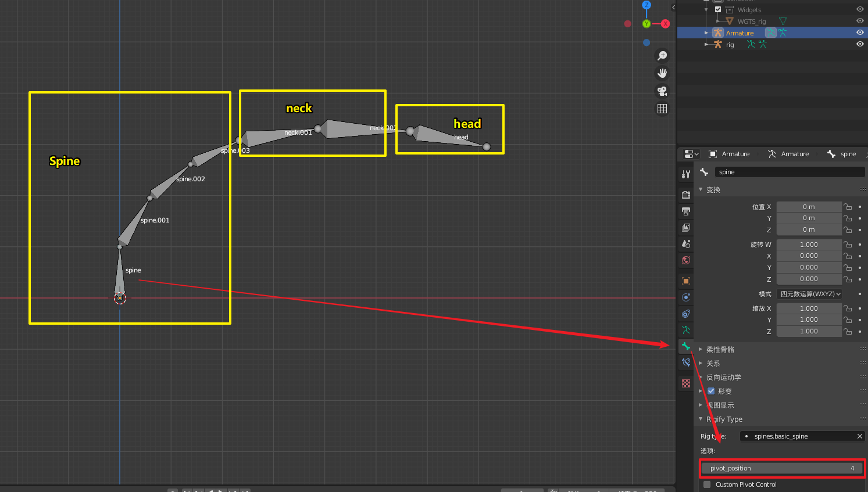Open the Object properties tab
Viewport: 868px width, 492px height.
coord(686,281)
